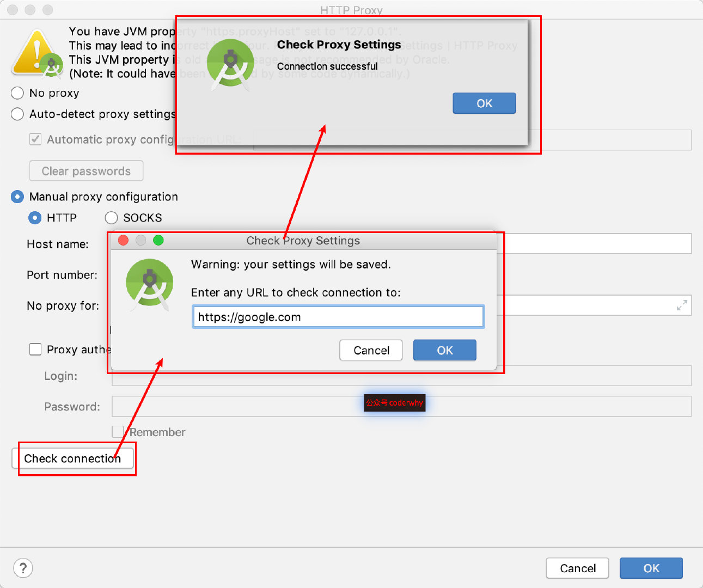Choose Auto-detect proxy settings
This screenshot has height=588, width=703.
[x=17, y=114]
